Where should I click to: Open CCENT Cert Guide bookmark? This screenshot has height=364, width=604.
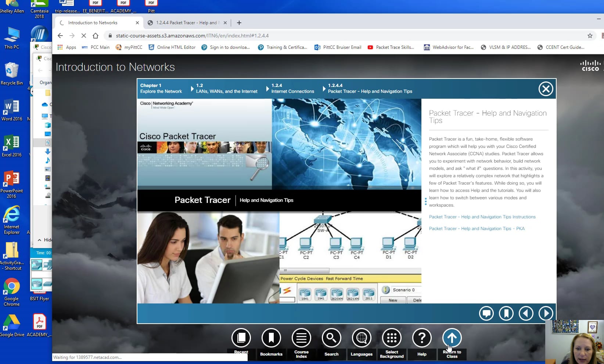coord(561,47)
